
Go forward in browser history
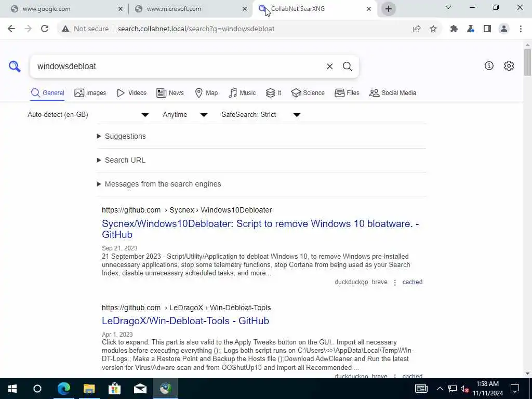tap(28, 29)
